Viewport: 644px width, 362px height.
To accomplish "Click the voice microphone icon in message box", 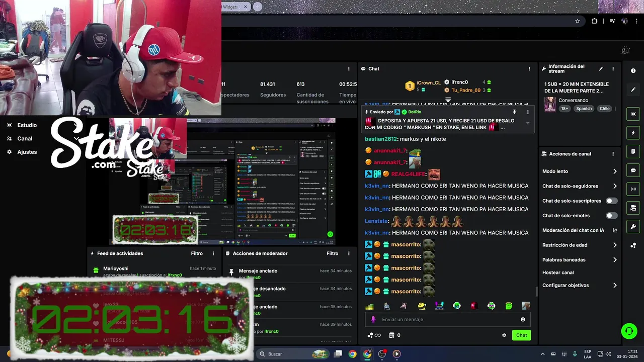I will coord(373,319).
